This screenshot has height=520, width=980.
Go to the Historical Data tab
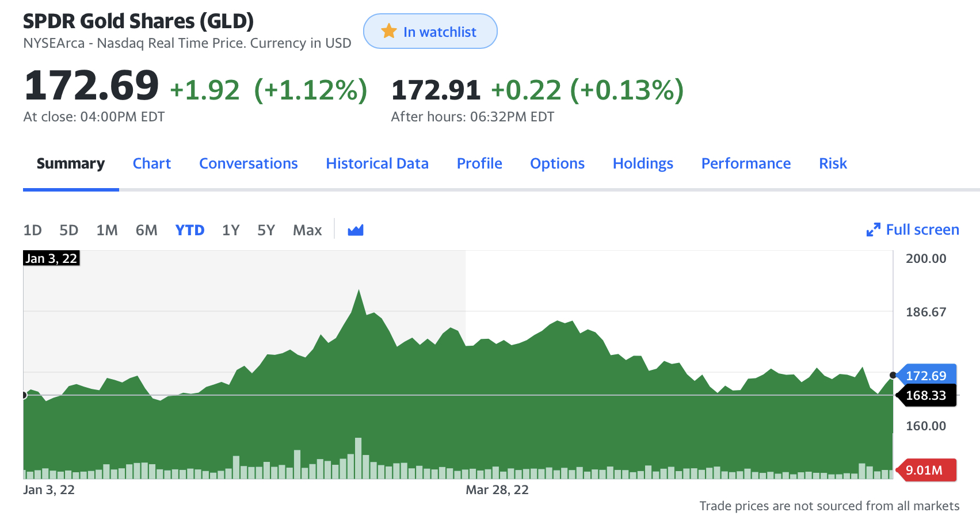pos(377,163)
